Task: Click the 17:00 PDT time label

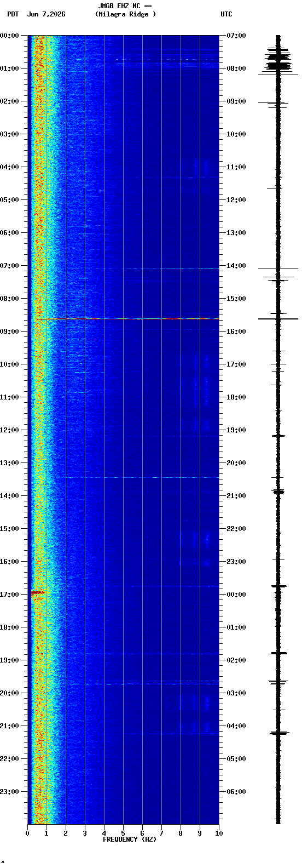Action: pyautogui.click(x=9, y=595)
